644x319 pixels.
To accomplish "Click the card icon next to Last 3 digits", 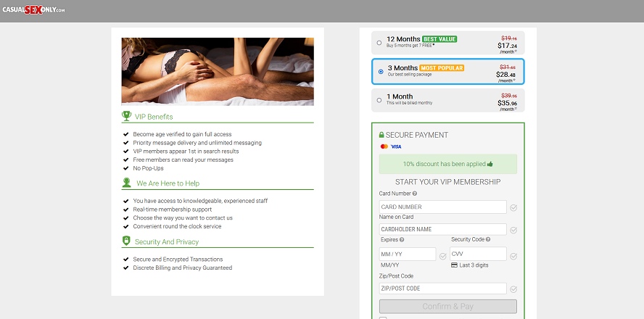I will pyautogui.click(x=454, y=265).
